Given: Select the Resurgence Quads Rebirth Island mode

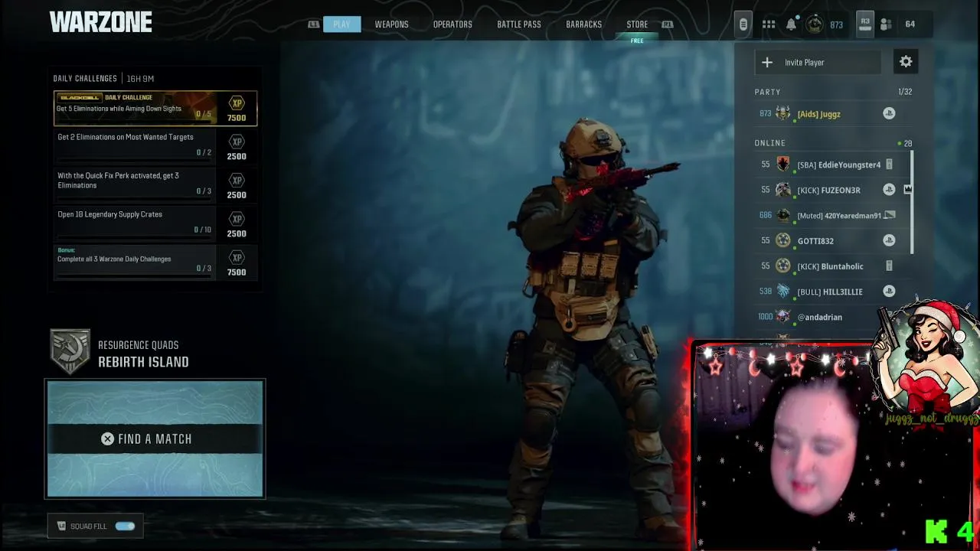Looking at the screenshot, I should (143, 354).
